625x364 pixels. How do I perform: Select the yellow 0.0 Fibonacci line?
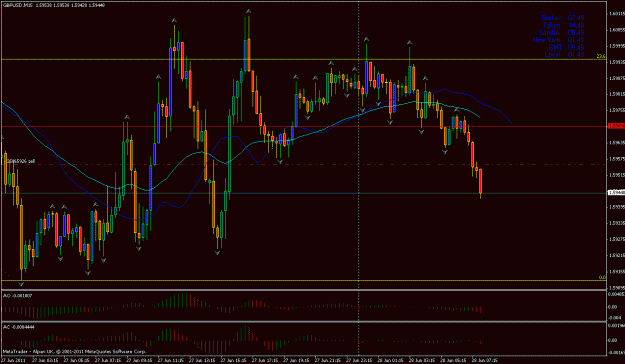click(303, 280)
